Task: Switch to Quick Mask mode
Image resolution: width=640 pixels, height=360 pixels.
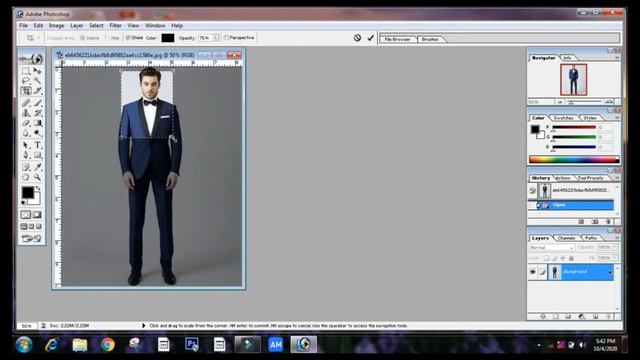Action: tap(37, 215)
